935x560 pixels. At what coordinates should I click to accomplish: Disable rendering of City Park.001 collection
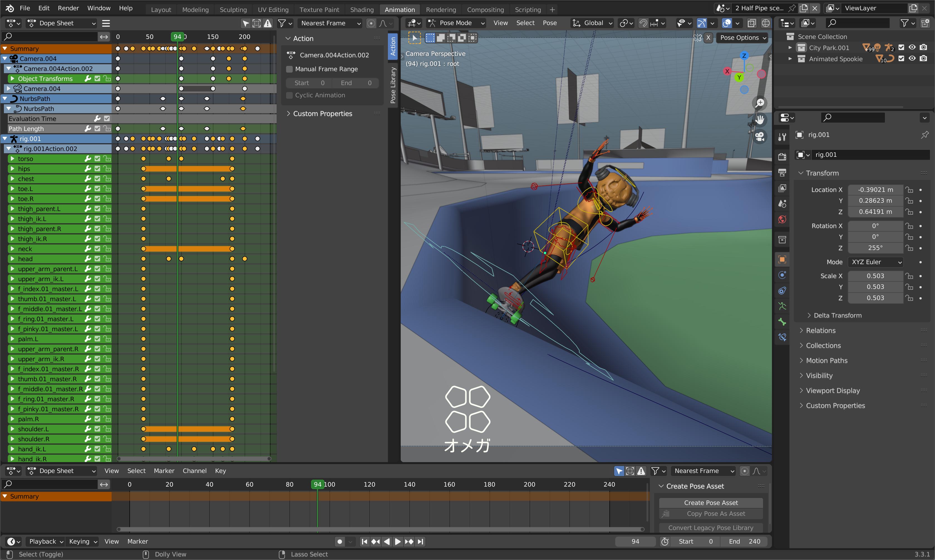pos(924,48)
